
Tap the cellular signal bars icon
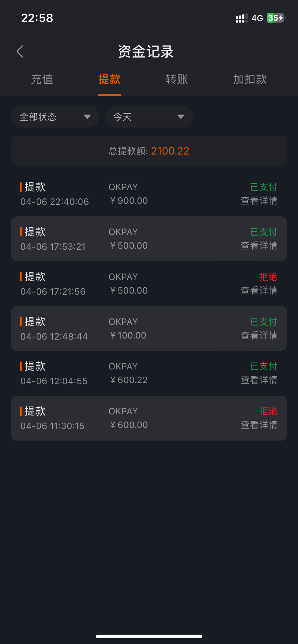(x=241, y=18)
